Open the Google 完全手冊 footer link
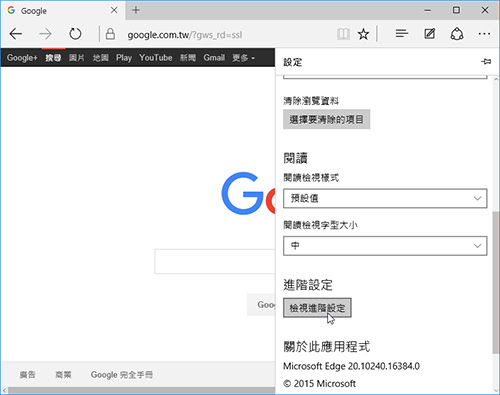 pyautogui.click(x=122, y=375)
